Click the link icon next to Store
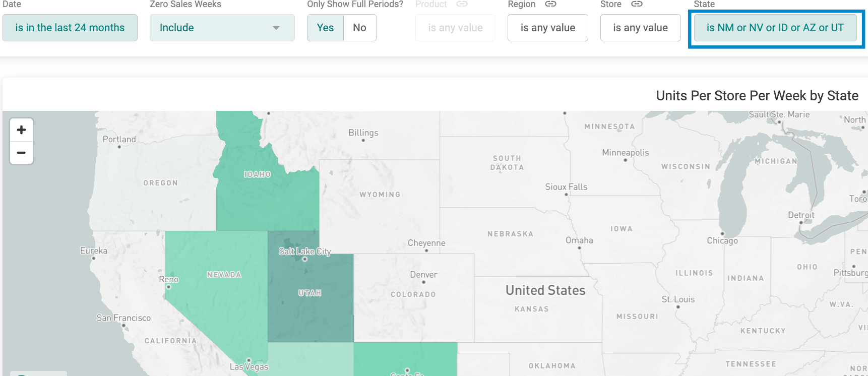Viewport: 868px width, 376px height. pos(637,4)
